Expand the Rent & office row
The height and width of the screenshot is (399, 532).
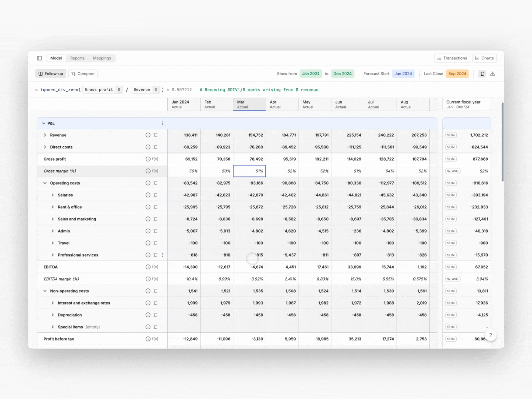click(52, 207)
